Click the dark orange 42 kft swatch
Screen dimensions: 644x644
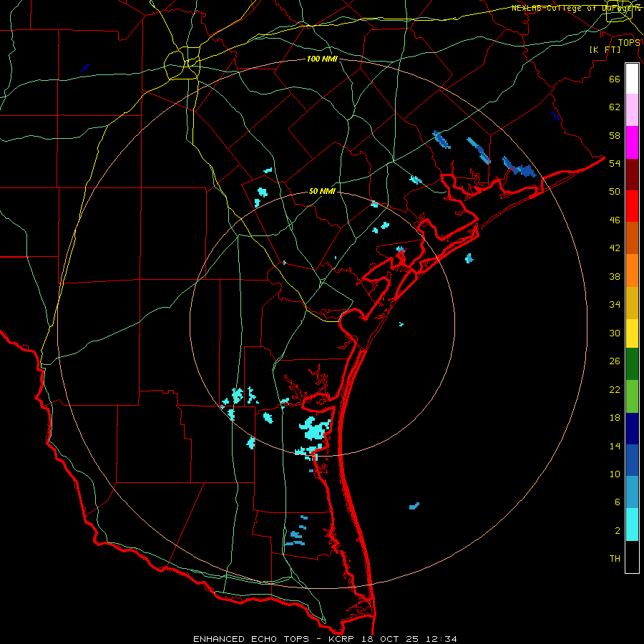click(x=632, y=238)
